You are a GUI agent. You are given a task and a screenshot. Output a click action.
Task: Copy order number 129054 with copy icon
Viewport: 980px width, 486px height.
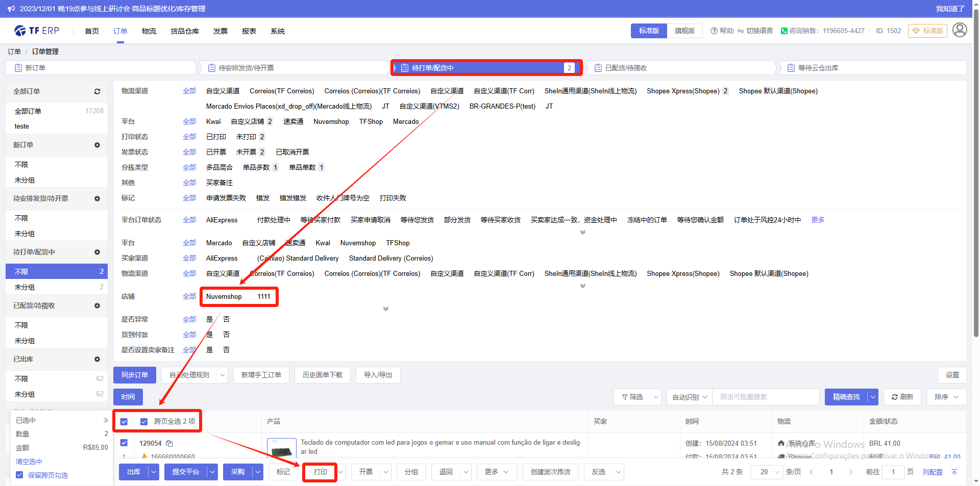coord(169,443)
